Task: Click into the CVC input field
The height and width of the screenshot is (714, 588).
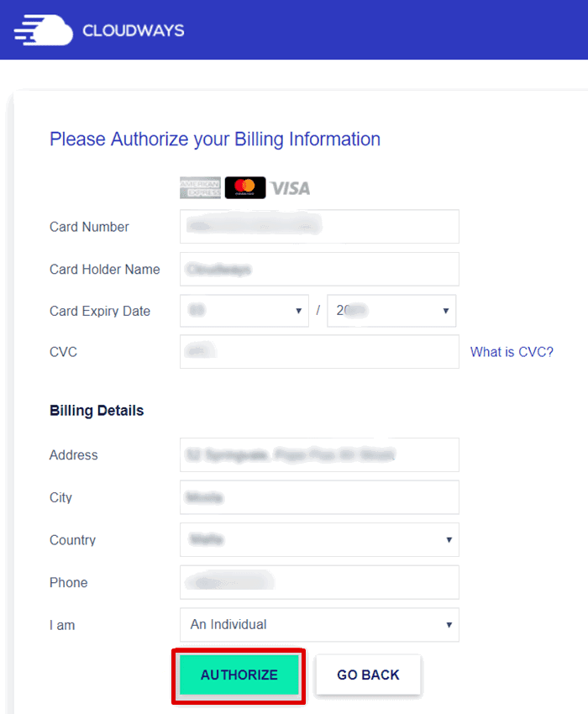Action: point(319,351)
